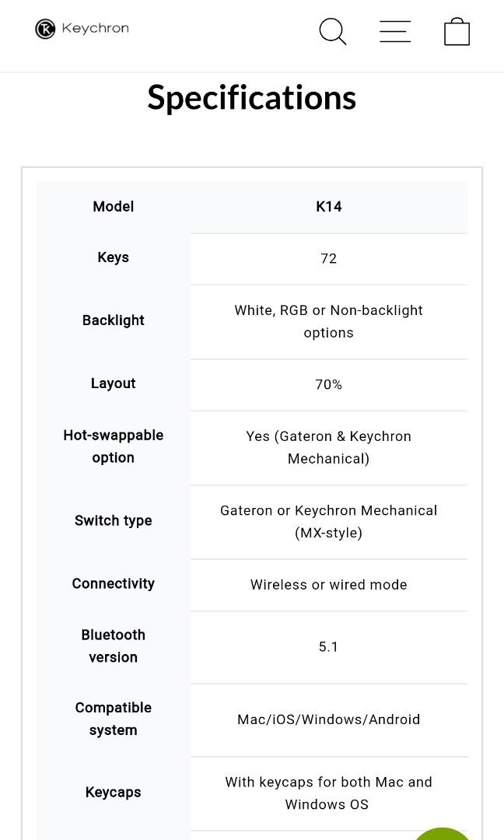This screenshot has width=504, height=840.
Task: Click the Specifications heading
Action: [251, 96]
